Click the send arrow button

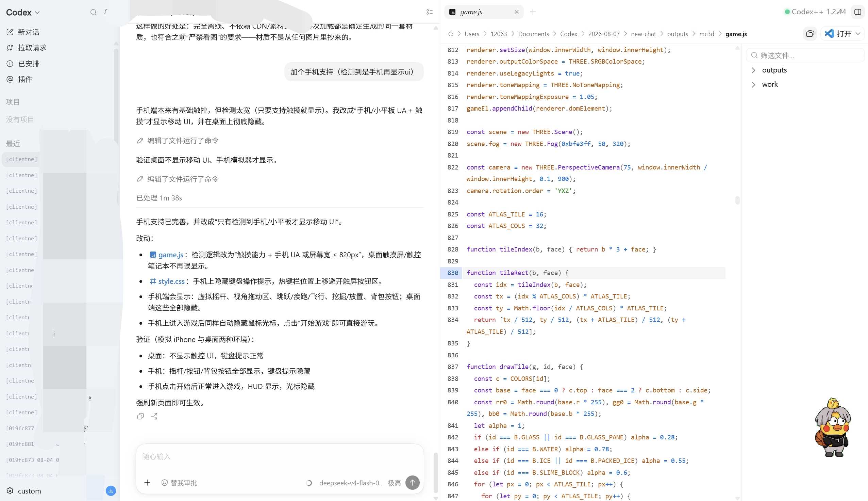[x=412, y=482]
